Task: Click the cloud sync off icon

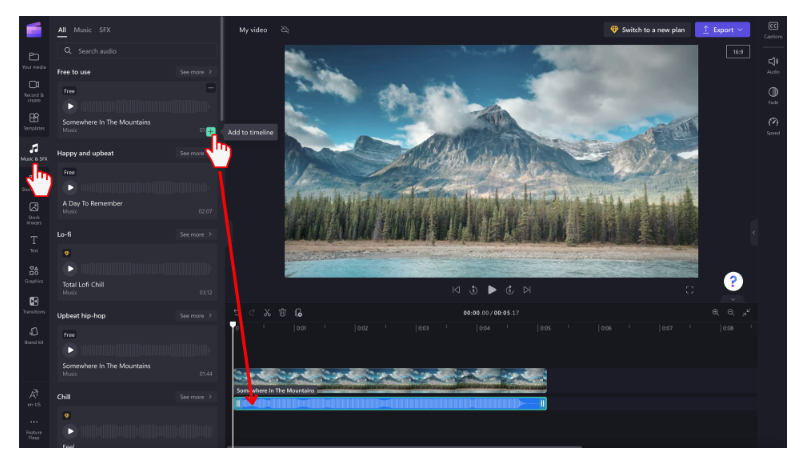Action: (285, 30)
